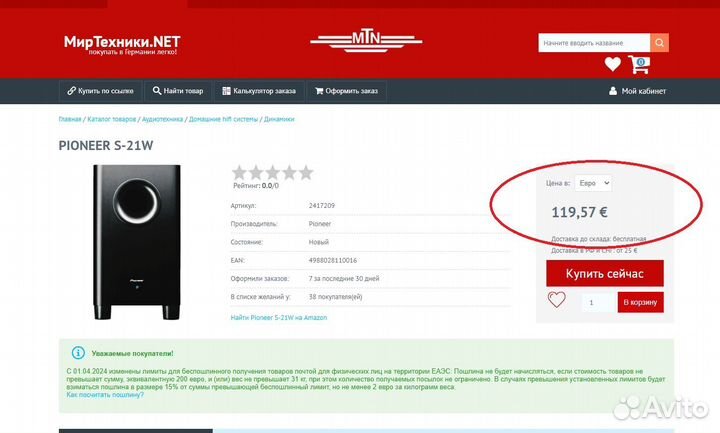Open the shopping cart icon in header
The image size is (720, 433).
(639, 65)
